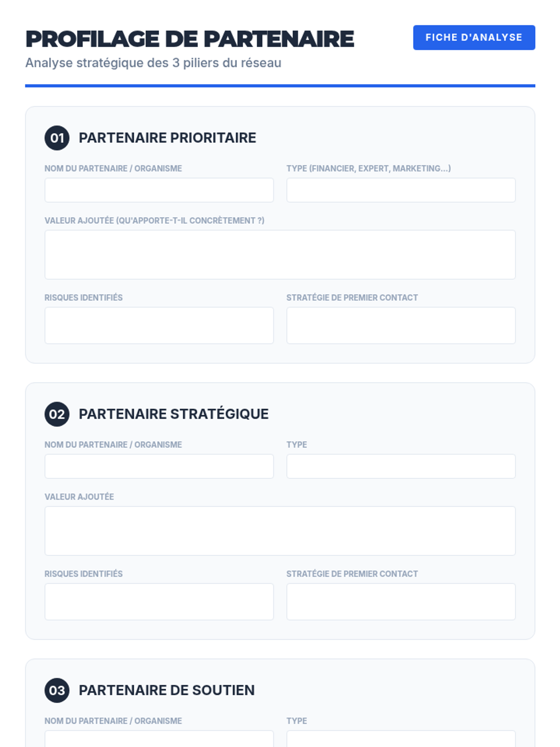
Task: Select strategic partner risques identifiés field
Action: (x=159, y=601)
